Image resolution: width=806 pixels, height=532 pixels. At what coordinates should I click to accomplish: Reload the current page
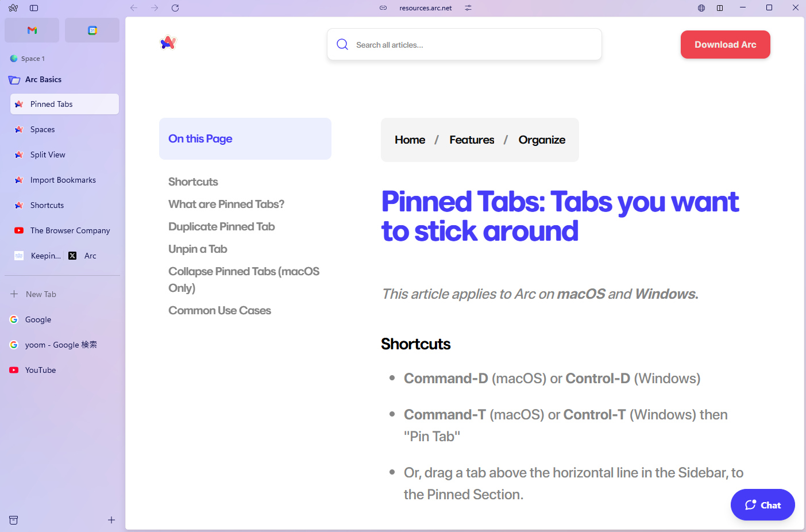point(175,8)
